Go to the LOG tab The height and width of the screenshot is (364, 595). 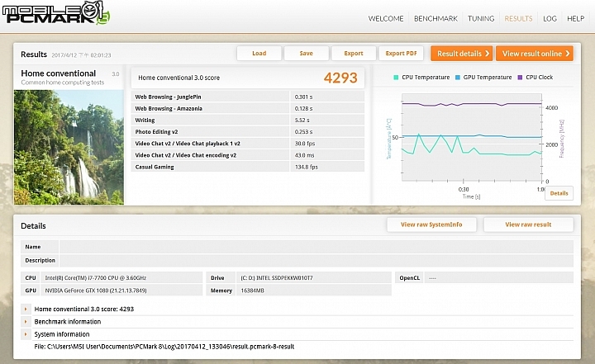tap(550, 19)
